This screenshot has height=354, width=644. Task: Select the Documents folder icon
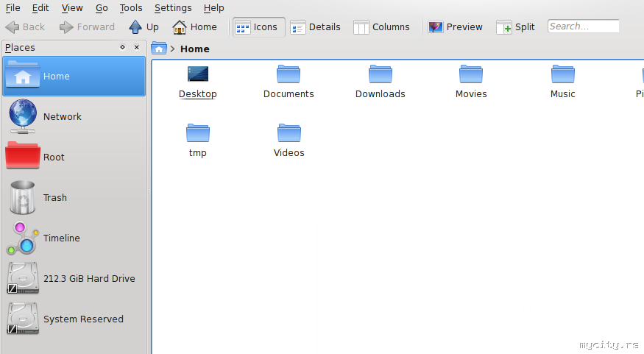click(x=289, y=74)
